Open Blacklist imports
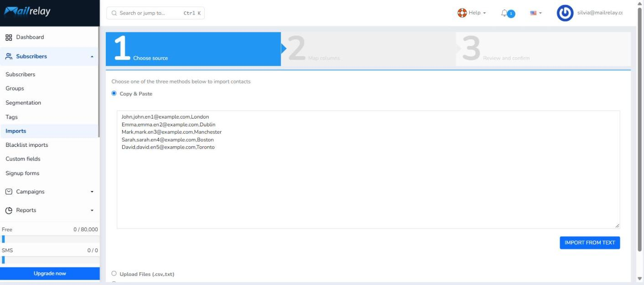This screenshot has height=285, width=644. 27,145
